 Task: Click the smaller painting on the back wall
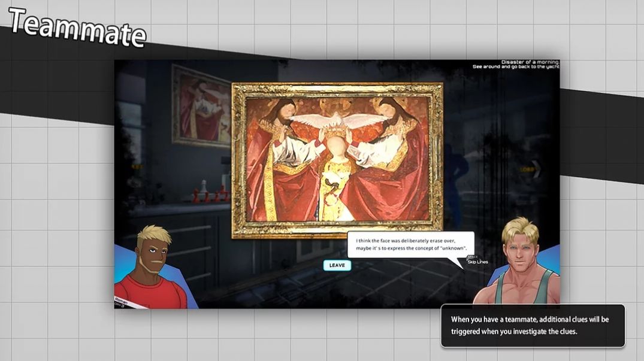point(201,106)
